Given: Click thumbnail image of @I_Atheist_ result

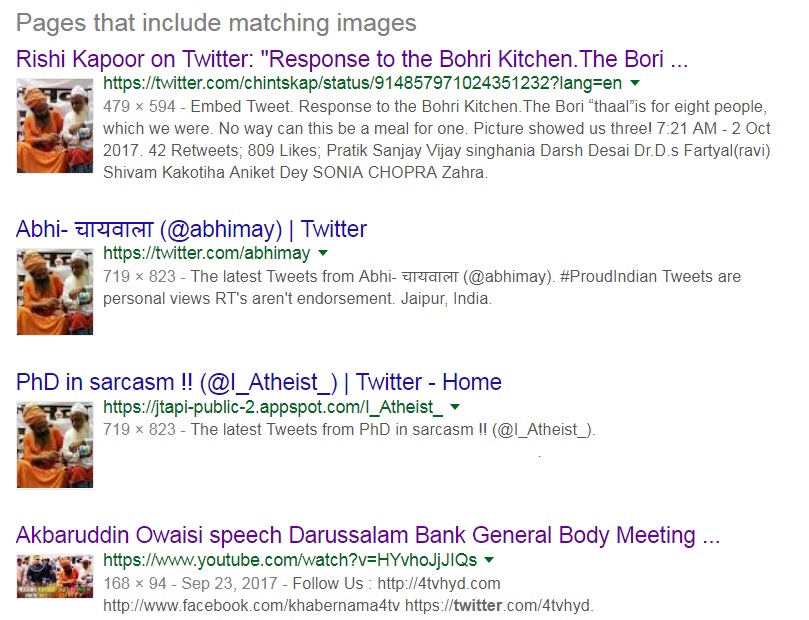Looking at the screenshot, I should 55,445.
